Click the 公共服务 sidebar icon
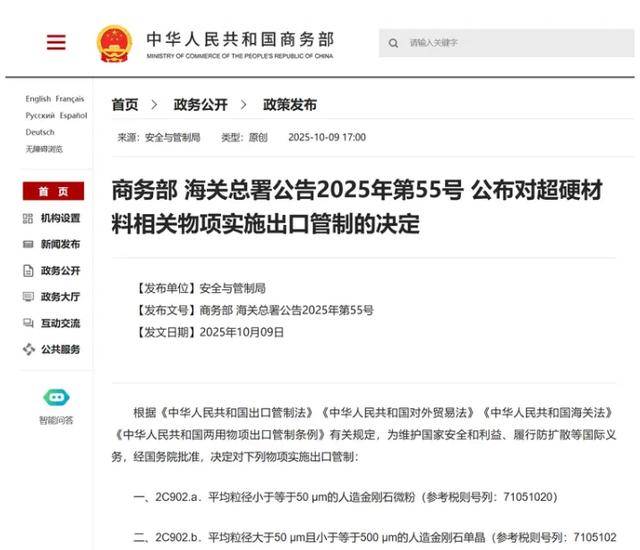The height and width of the screenshot is (550, 640). click(28, 349)
